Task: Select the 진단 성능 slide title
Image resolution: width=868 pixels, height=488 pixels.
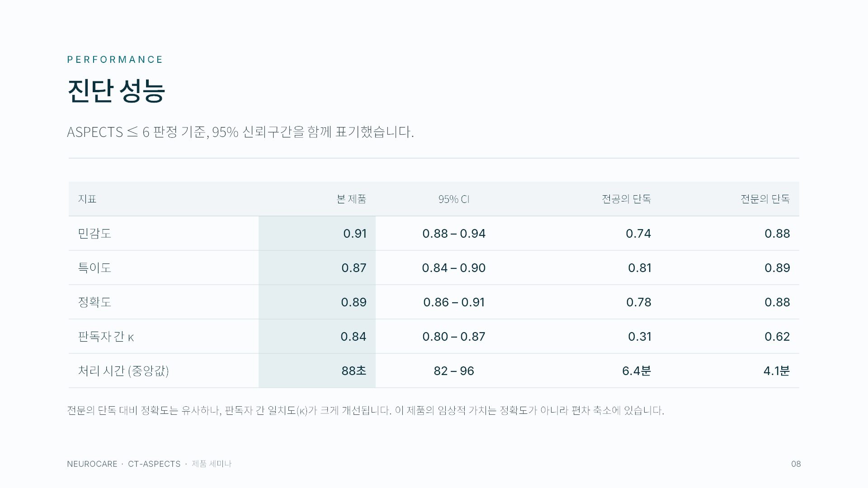Action: [116, 91]
